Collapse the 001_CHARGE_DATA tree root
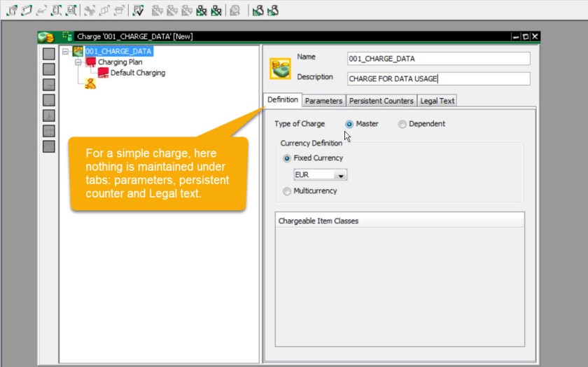The height and width of the screenshot is (367, 588). 66,51
